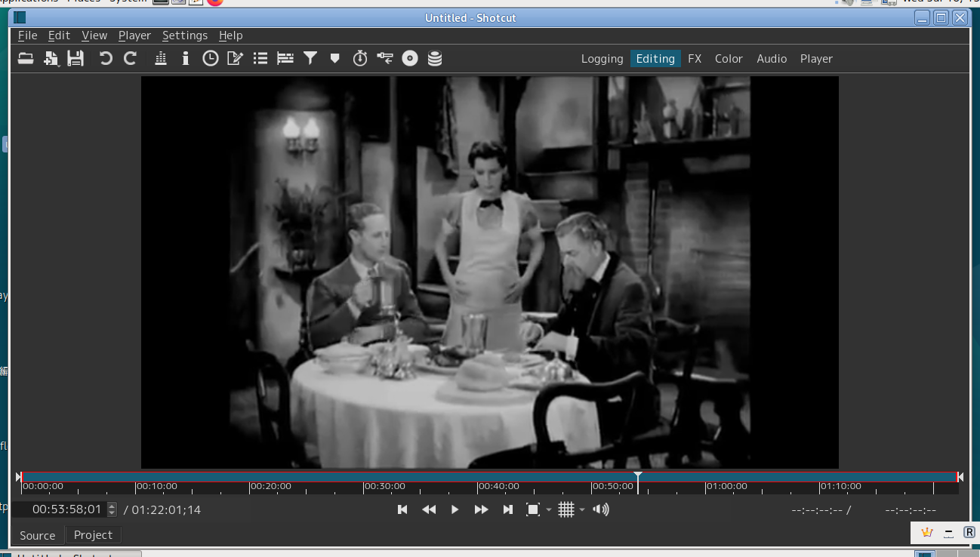Expand the zoom fit dropdown arrow
The width and height of the screenshot is (980, 557).
[549, 510]
